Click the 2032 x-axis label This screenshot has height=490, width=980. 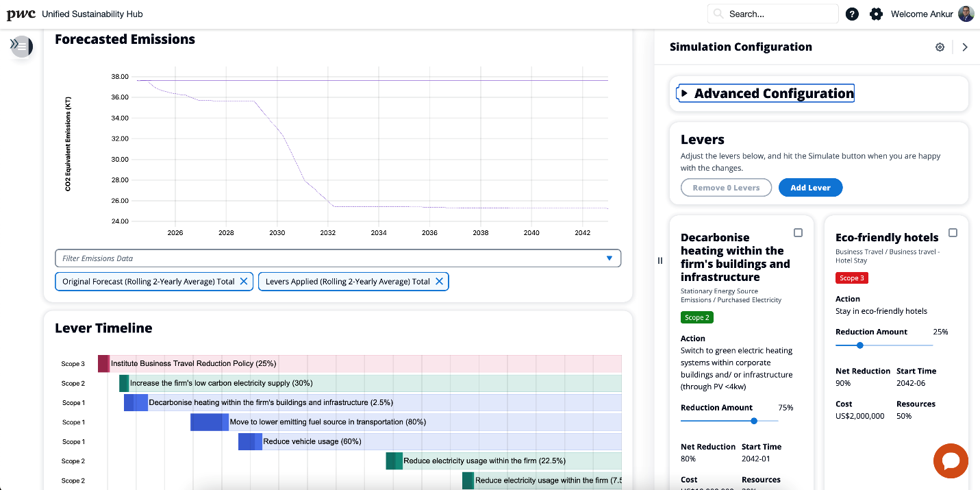(328, 233)
